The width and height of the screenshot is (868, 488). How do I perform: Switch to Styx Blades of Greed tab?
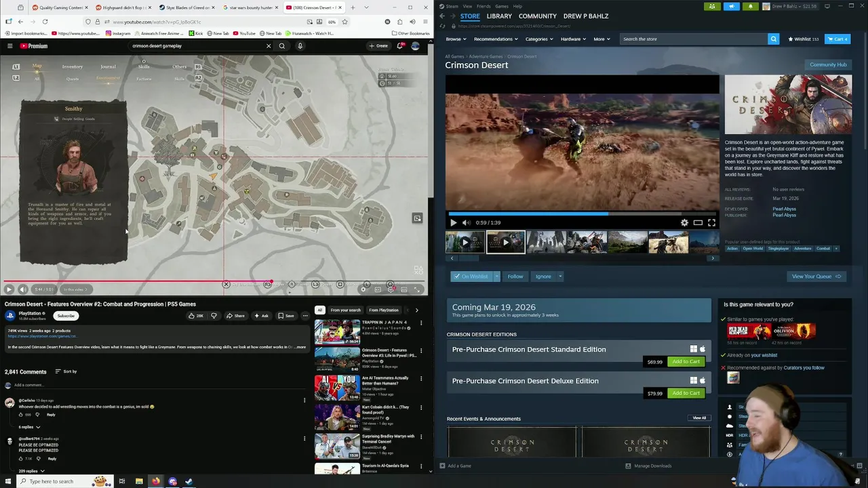coord(184,7)
